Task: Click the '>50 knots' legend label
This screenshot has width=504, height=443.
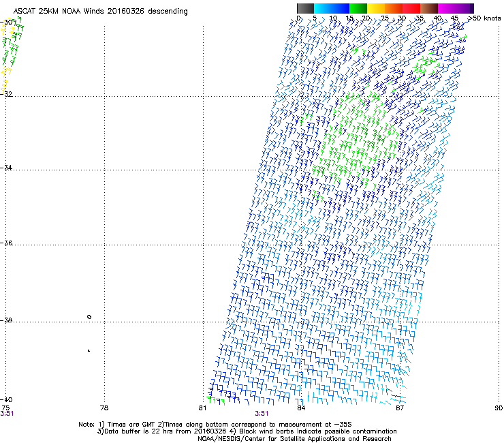Action: point(485,18)
